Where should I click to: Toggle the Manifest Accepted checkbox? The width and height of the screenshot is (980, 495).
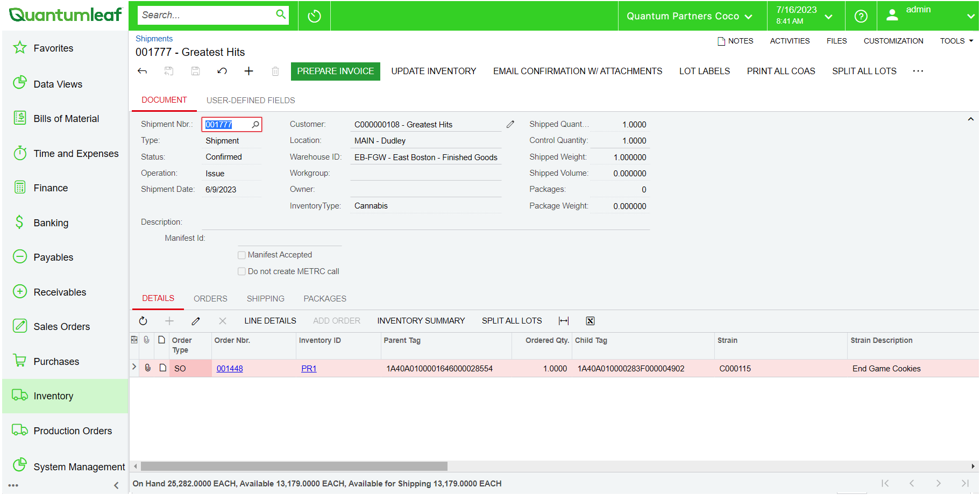pos(242,255)
